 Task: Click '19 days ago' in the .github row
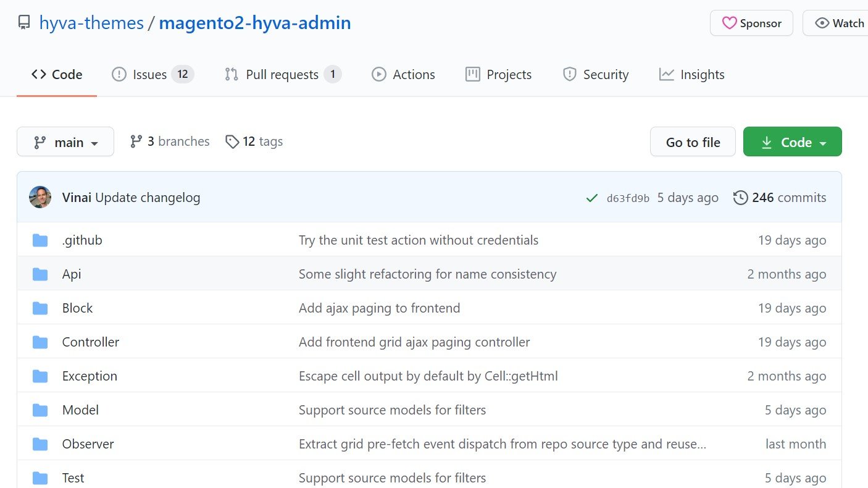pyautogui.click(x=792, y=240)
